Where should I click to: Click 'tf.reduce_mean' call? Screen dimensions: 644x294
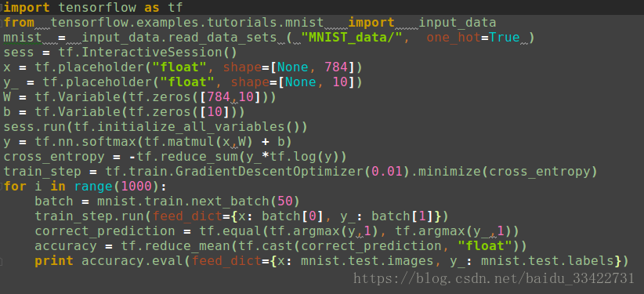click(175, 246)
